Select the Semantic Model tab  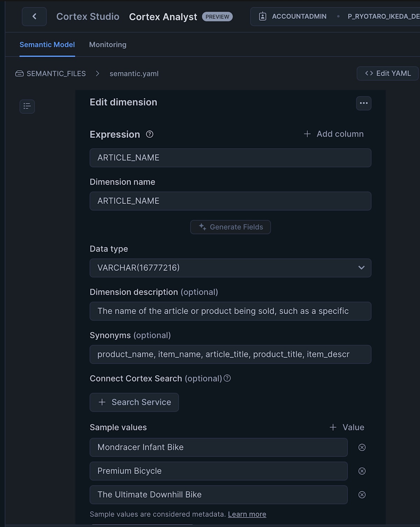pyautogui.click(x=47, y=45)
